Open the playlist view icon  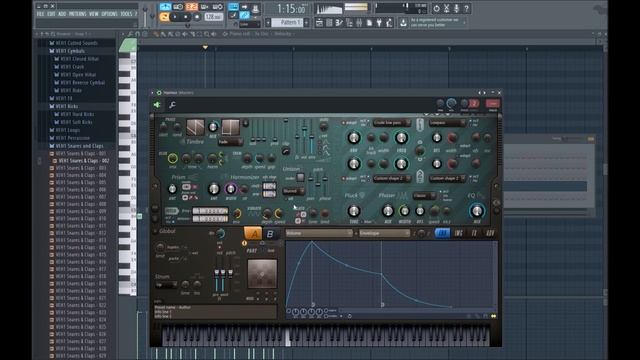click(319, 23)
